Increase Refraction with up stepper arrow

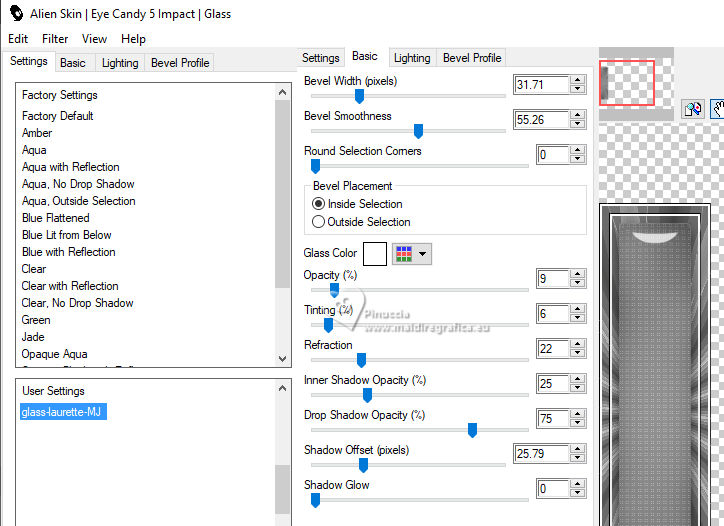pos(577,344)
